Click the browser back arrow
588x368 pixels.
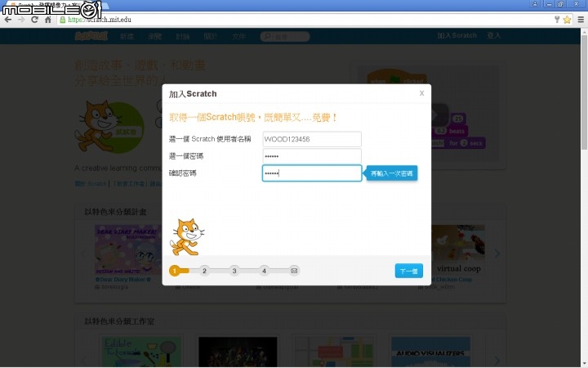coord(8,20)
